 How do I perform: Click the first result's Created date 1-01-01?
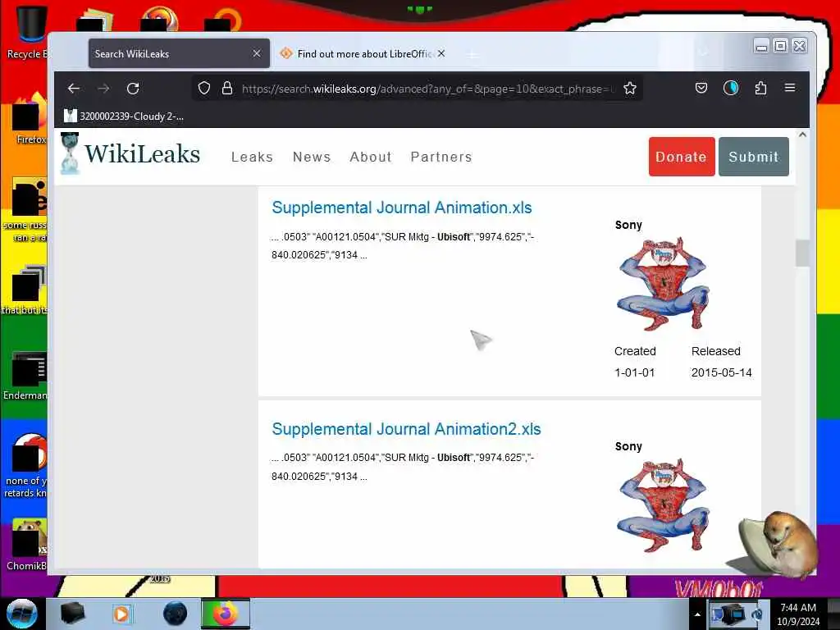pos(635,372)
